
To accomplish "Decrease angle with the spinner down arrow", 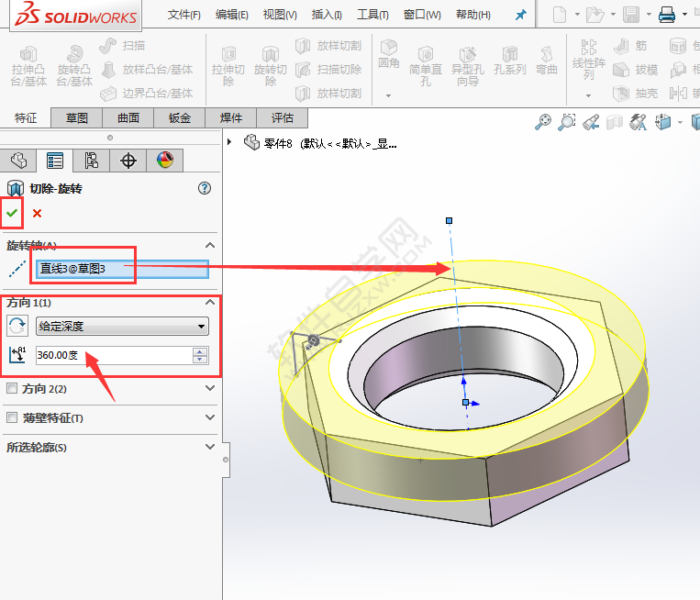I will click(200, 360).
